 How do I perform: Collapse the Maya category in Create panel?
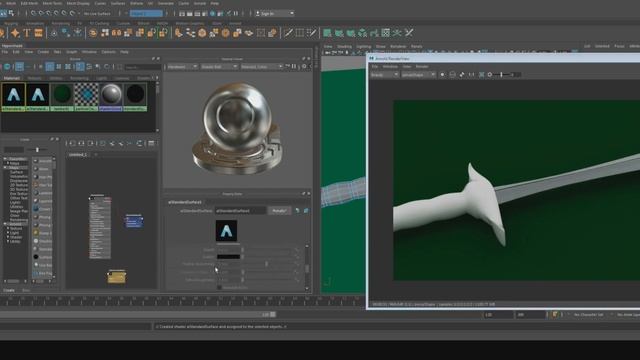(5, 167)
